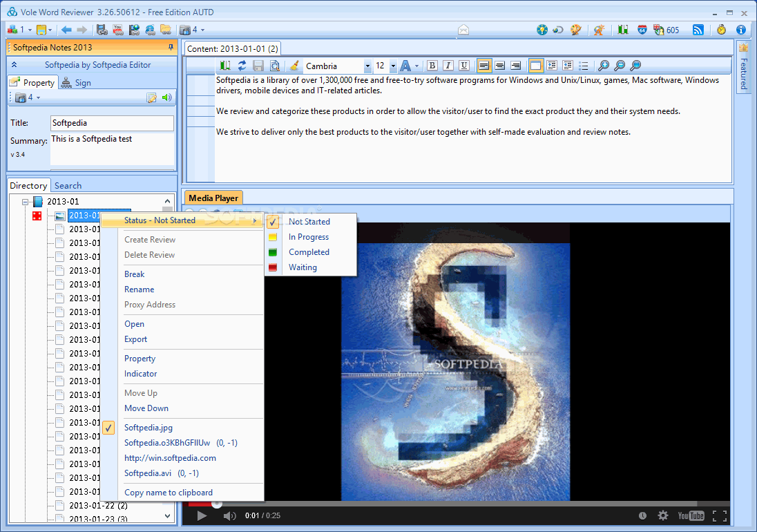
Task: Click the speaker icon in Property panel
Action: [x=167, y=97]
